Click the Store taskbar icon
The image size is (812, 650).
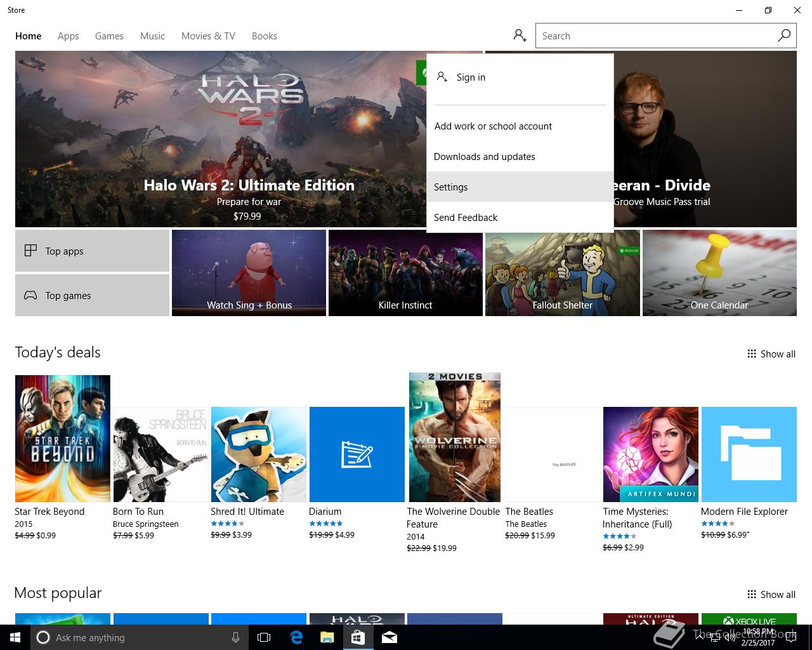[358, 637]
